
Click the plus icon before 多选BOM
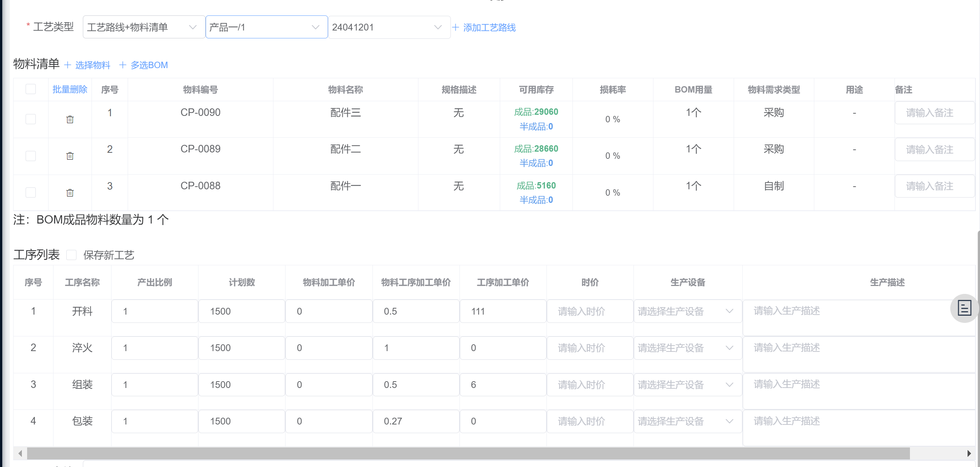[x=123, y=65]
